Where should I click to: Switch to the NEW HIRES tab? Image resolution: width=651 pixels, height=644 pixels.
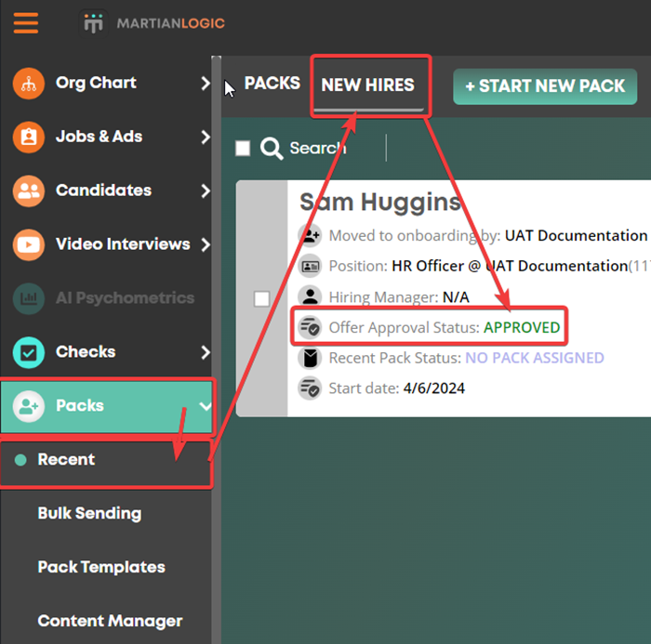368,85
